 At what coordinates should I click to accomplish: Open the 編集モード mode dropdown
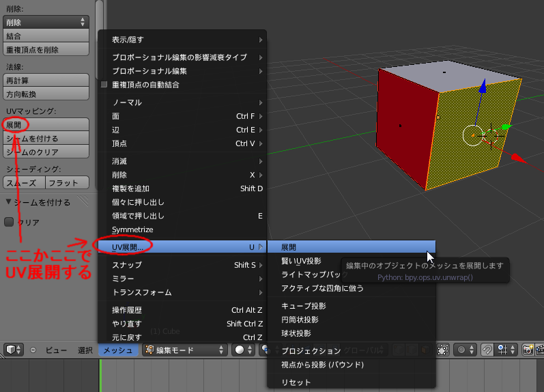184,350
